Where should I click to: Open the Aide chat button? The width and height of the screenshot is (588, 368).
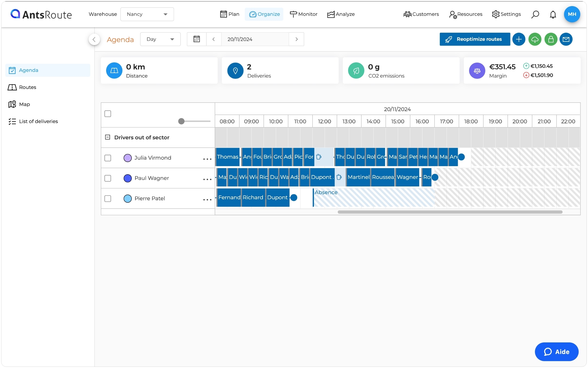(x=556, y=352)
